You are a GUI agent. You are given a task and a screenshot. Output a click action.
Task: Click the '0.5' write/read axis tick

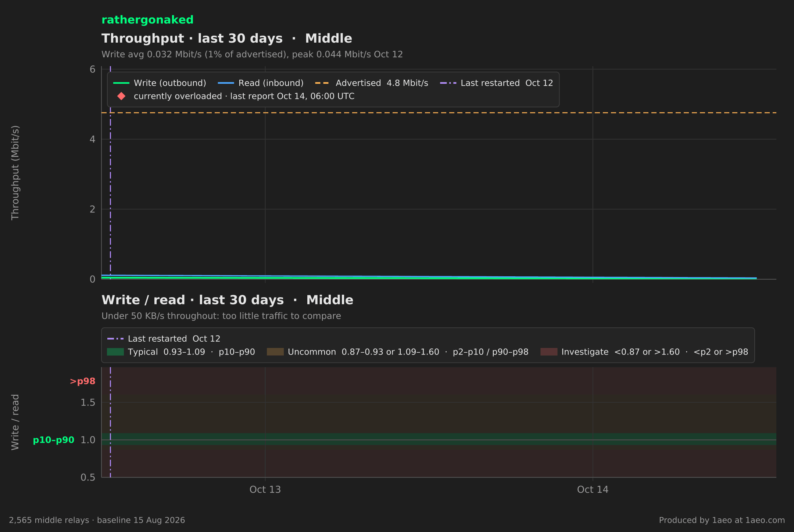point(88,477)
